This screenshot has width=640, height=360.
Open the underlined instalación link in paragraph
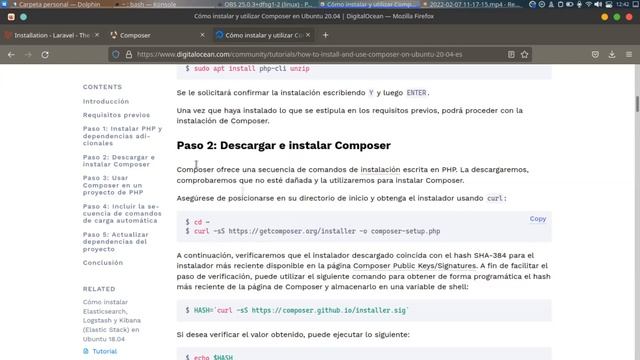click(x=380, y=169)
